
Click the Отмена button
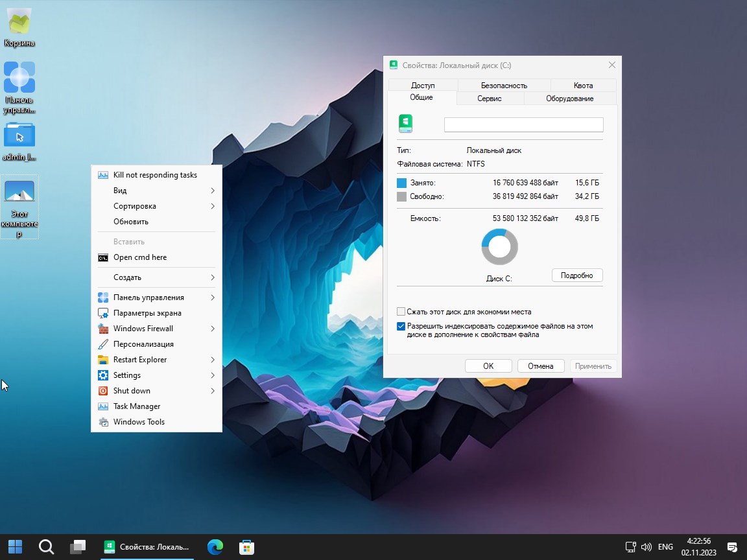(541, 366)
